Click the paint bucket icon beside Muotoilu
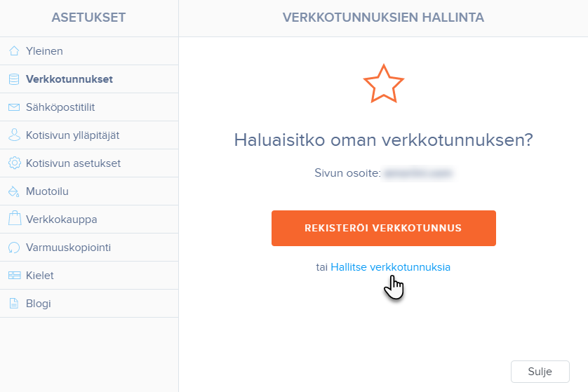The image size is (588, 392). (14, 191)
